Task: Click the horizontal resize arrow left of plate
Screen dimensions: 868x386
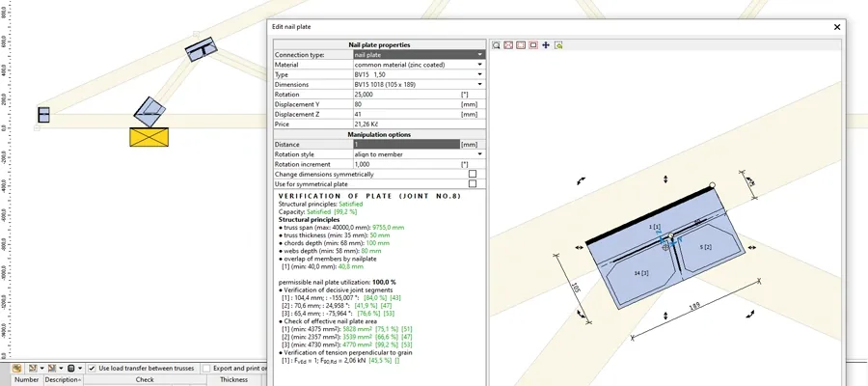Action: [x=579, y=248]
